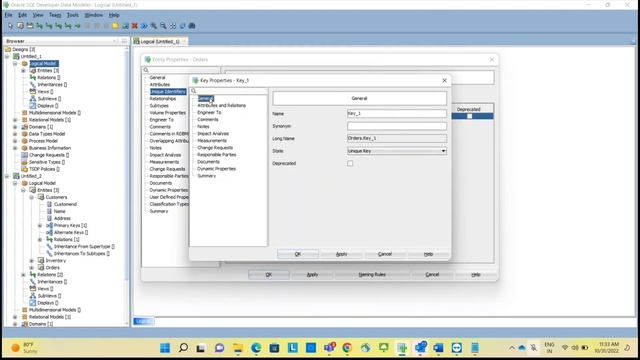Click the empty Synonym field
The height and width of the screenshot is (360, 640).
[x=397, y=126]
